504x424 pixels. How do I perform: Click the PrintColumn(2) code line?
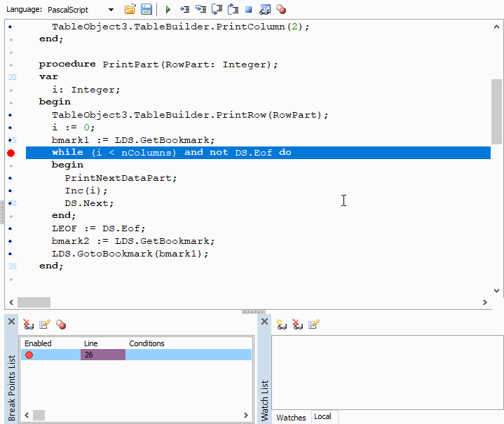181,27
